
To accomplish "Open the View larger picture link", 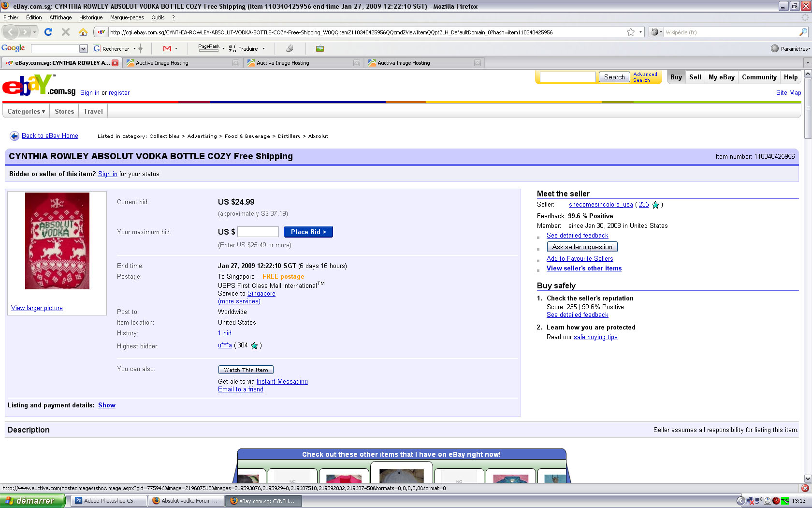I will [37, 308].
